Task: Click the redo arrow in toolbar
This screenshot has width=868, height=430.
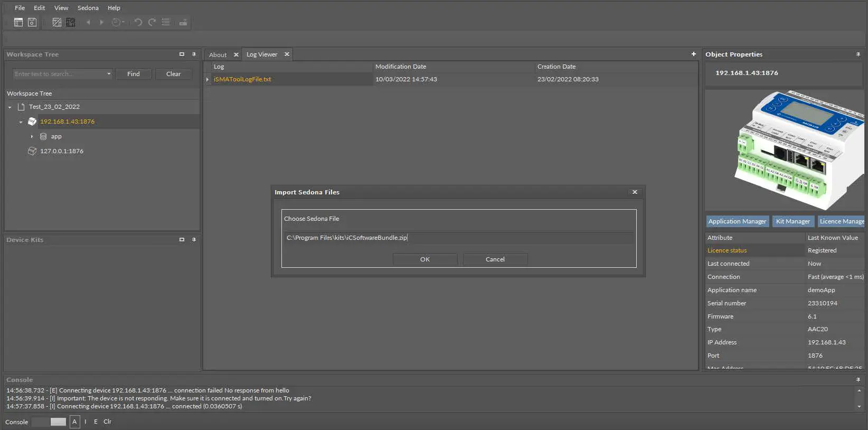Action: [x=152, y=22]
